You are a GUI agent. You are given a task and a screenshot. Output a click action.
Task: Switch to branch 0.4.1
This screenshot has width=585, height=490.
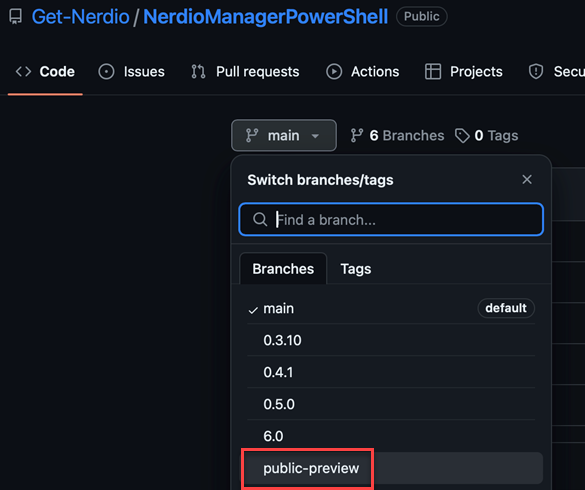[x=391, y=372]
